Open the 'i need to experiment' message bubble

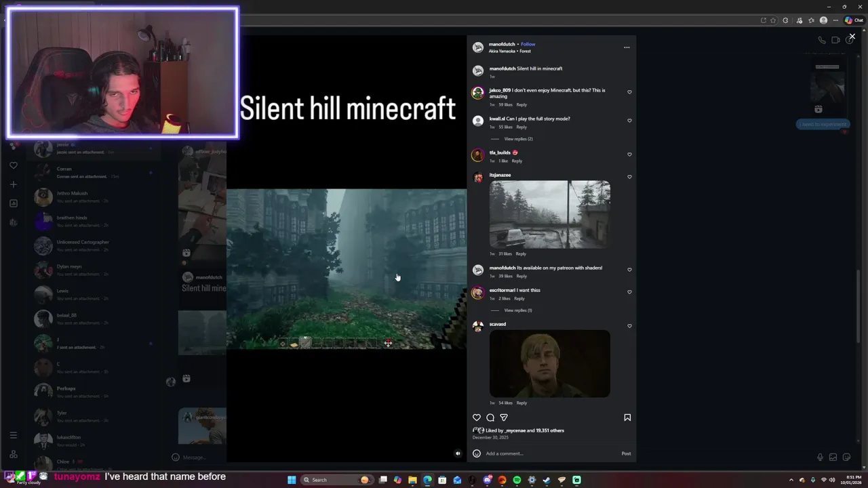(822, 125)
